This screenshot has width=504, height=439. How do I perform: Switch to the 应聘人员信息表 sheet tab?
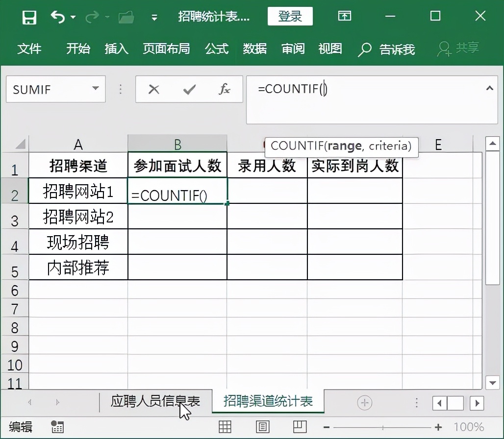point(156,401)
